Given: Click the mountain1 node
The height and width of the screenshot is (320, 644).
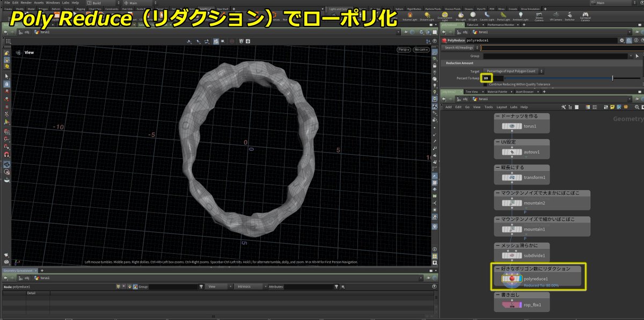Looking at the screenshot, I should [x=512, y=229].
